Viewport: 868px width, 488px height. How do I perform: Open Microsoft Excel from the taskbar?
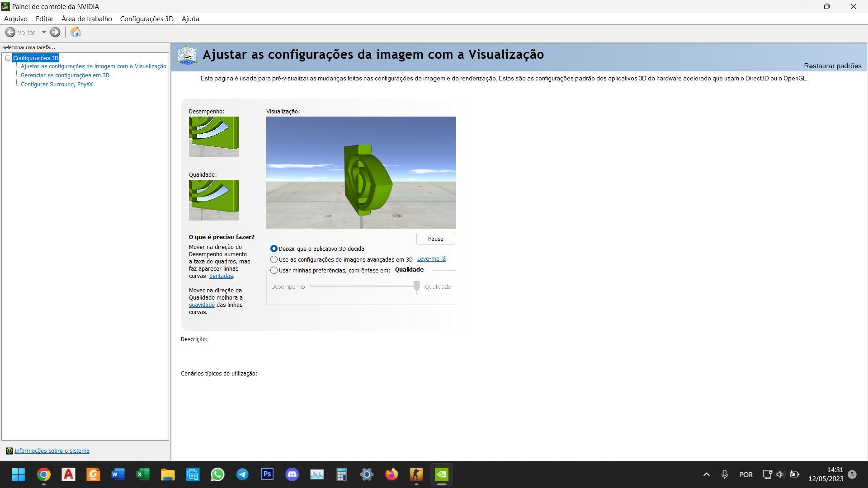[x=143, y=474]
